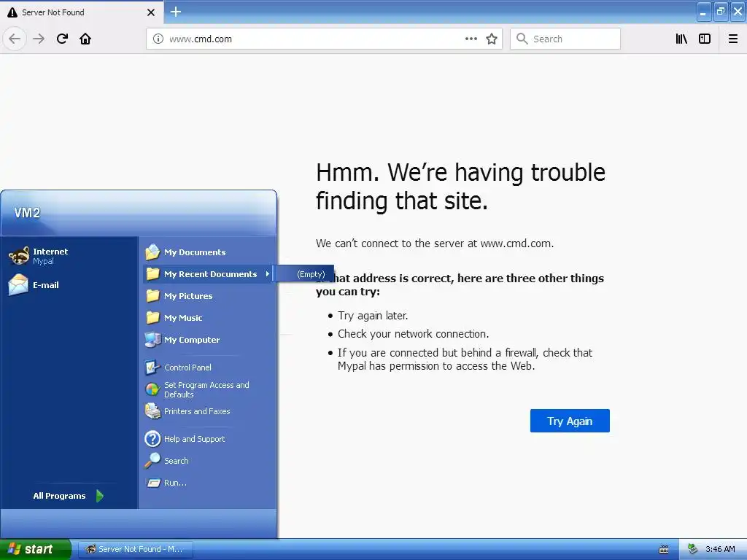This screenshot has width=747, height=560.
Task: Click the Mypal raccoon icon in Start menu
Action: [x=18, y=256]
